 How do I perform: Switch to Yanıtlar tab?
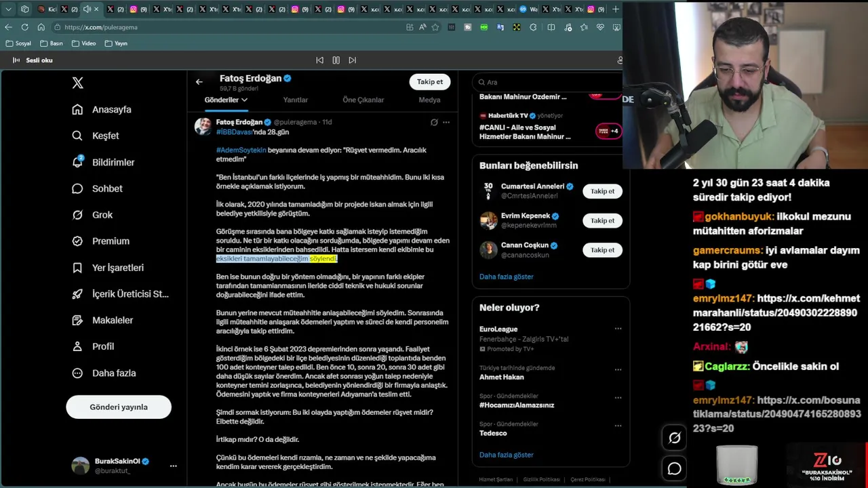(295, 100)
